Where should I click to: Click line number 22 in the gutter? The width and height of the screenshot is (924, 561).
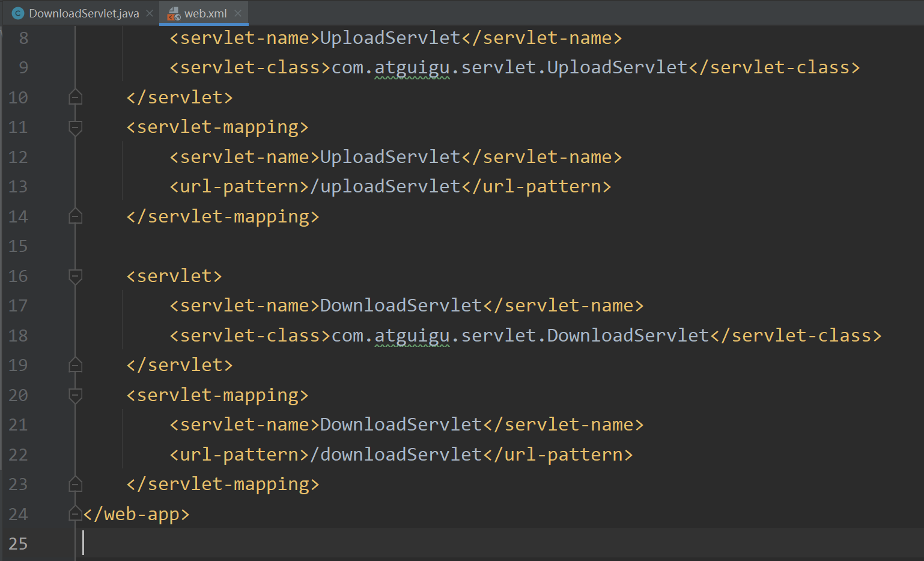point(18,455)
